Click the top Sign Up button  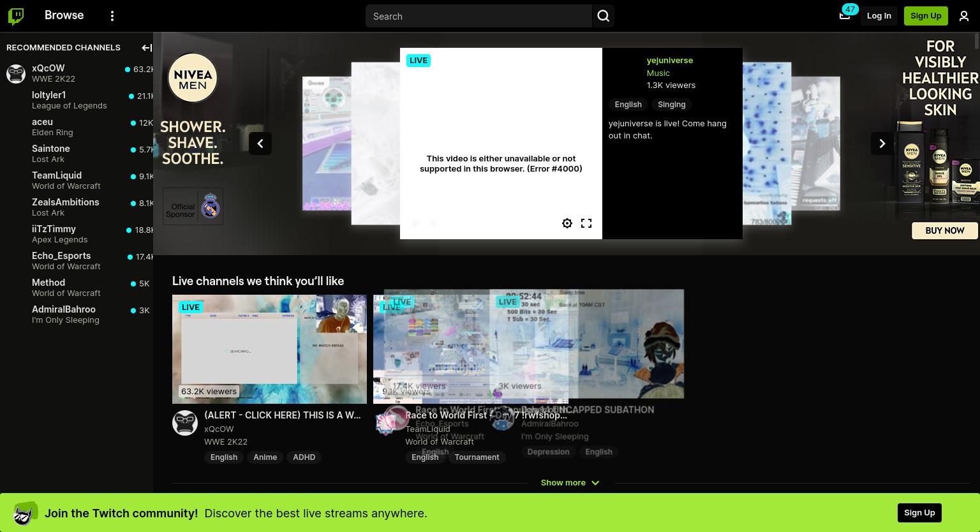pos(926,15)
